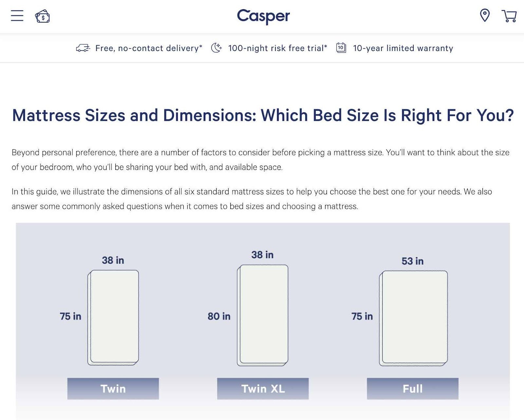Click the Mattress Sizes and Dimensions heading
Image resolution: width=524 pixels, height=420 pixels.
tap(263, 115)
